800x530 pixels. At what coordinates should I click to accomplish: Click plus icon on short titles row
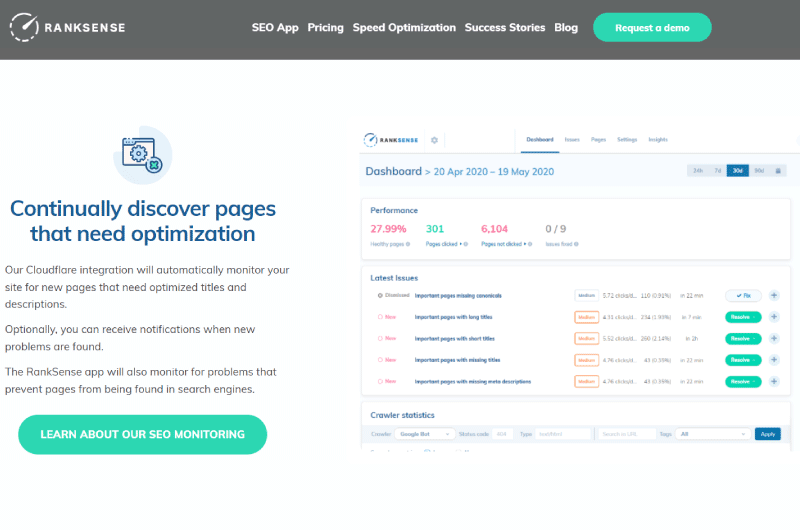tap(774, 338)
